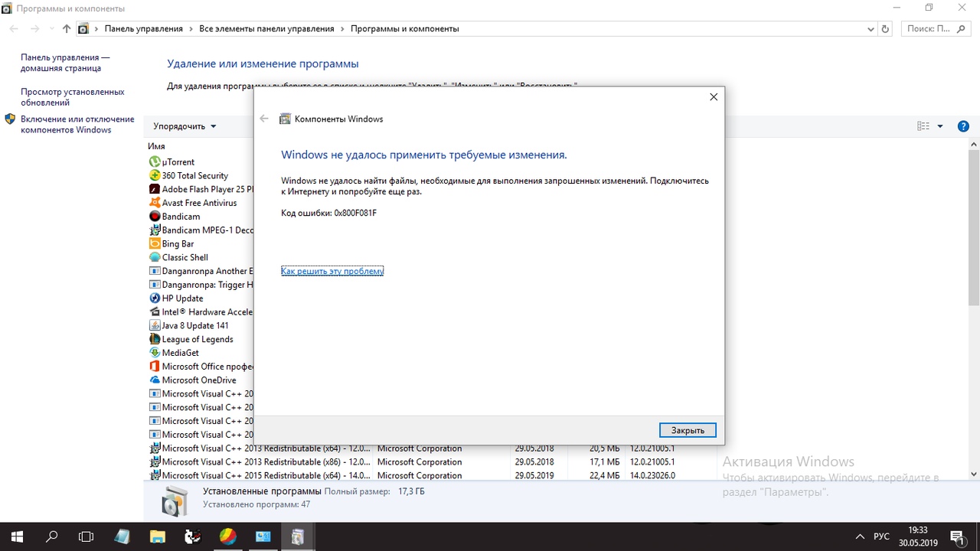This screenshot has width=980, height=551.
Task: Click Все элементы панели управления breadcrumb
Action: [266, 29]
